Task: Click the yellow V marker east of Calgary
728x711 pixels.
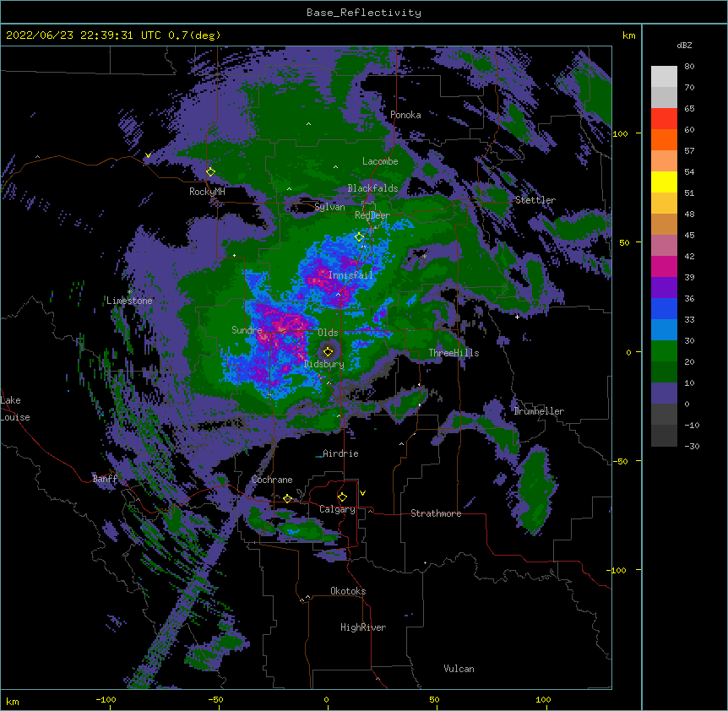Action: [362, 493]
